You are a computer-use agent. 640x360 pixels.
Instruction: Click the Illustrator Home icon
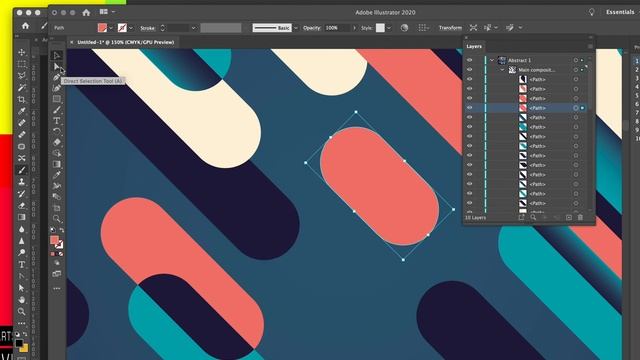point(86,13)
